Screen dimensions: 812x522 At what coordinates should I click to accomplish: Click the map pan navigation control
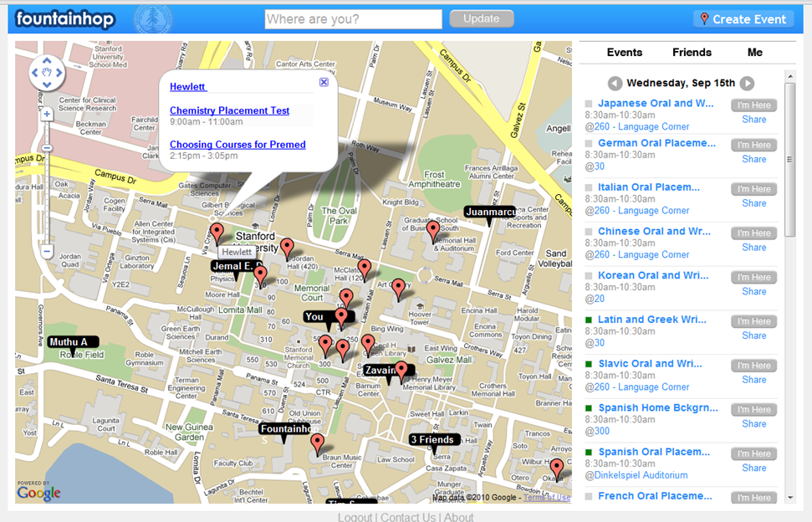tap(47, 73)
